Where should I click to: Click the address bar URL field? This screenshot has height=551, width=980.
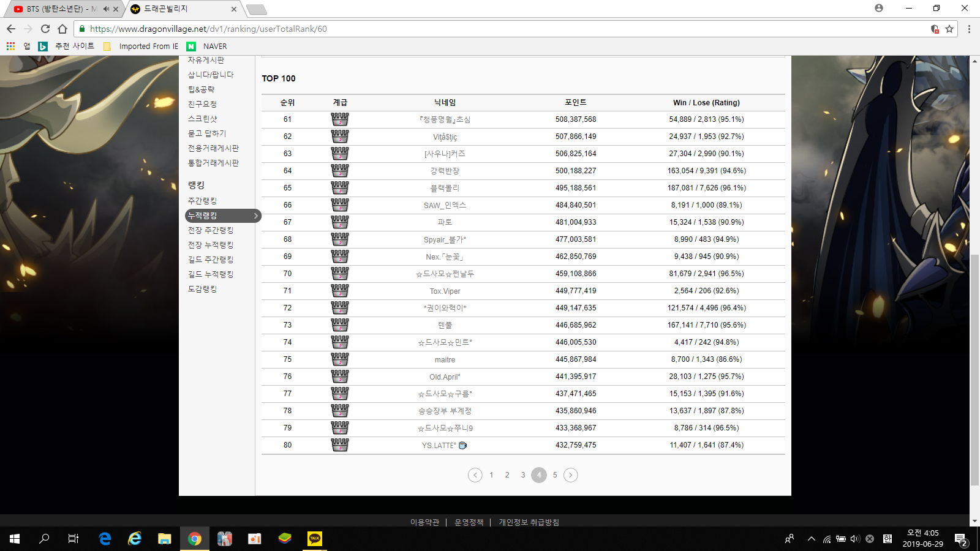490,29
